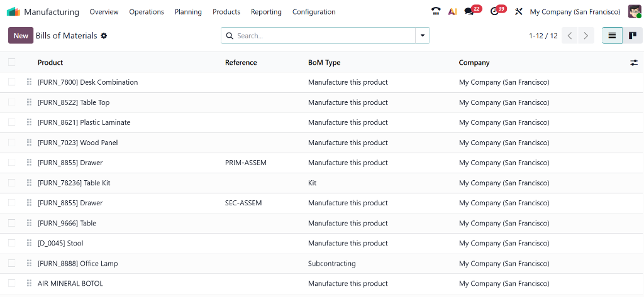The width and height of the screenshot is (644, 297).
Task: Switch to list view
Action: pyautogui.click(x=612, y=36)
